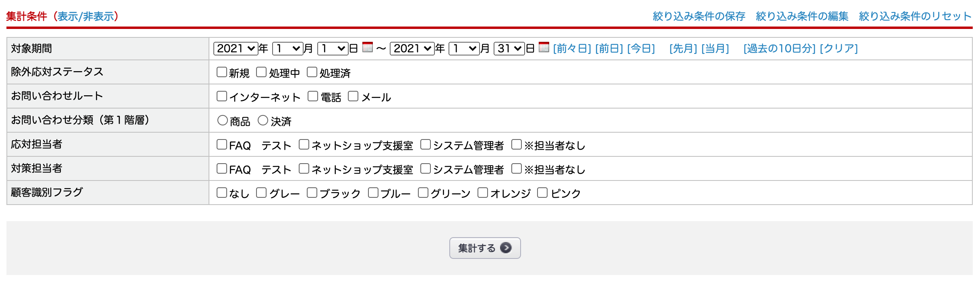
Task: Clear the date range via クリア
Action: [839, 49]
